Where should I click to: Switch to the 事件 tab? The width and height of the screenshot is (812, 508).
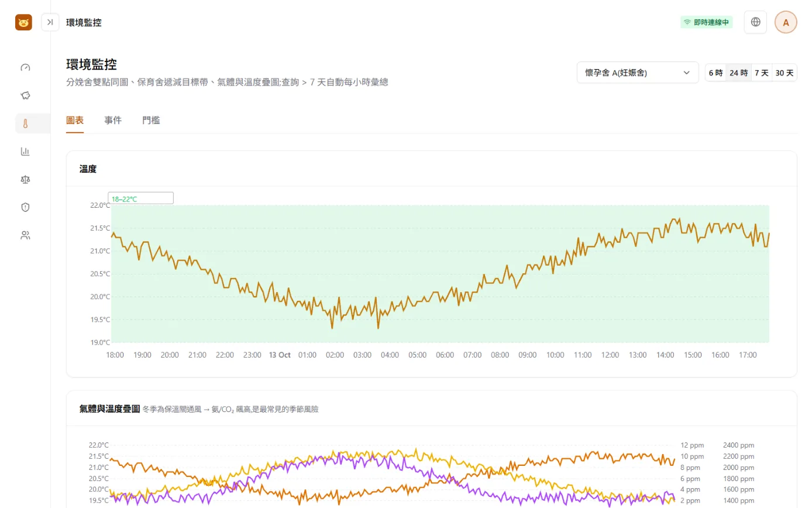(x=113, y=121)
